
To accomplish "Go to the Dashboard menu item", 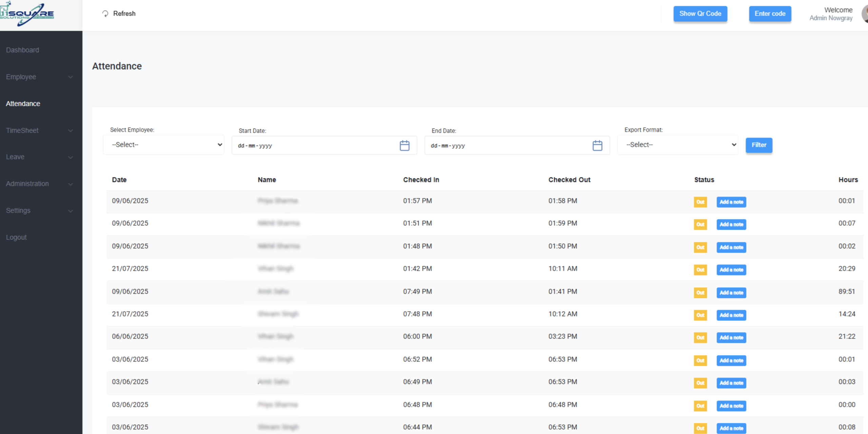I will click(22, 50).
